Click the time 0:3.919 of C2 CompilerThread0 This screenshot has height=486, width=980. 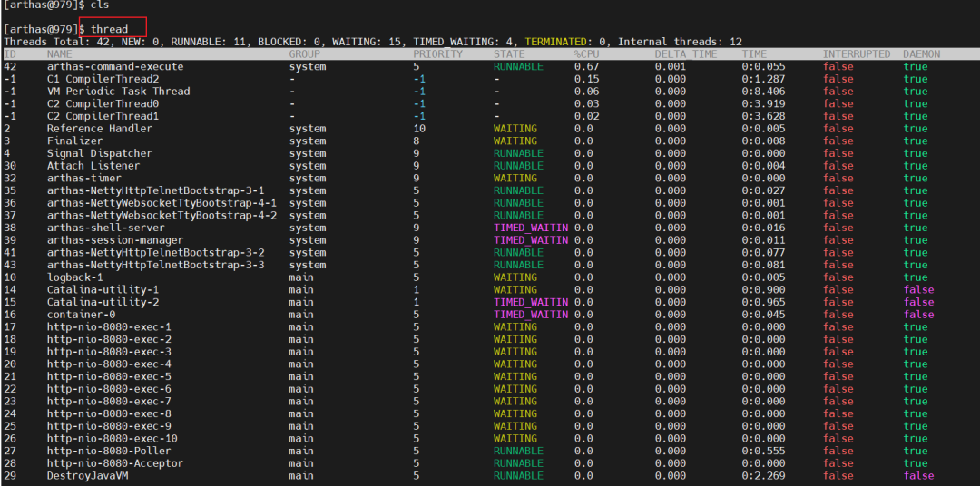pos(763,103)
